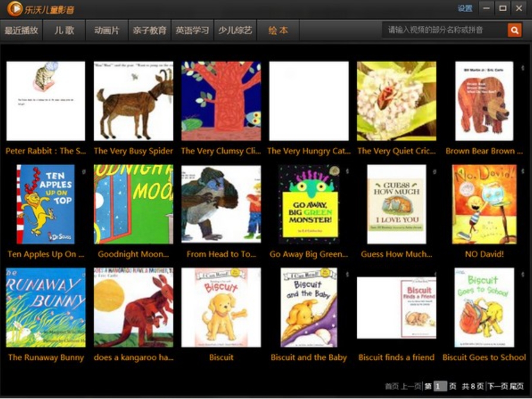Click the title text "Peter Rabbit : The S..."
The height and width of the screenshot is (399, 532).
coord(46,151)
